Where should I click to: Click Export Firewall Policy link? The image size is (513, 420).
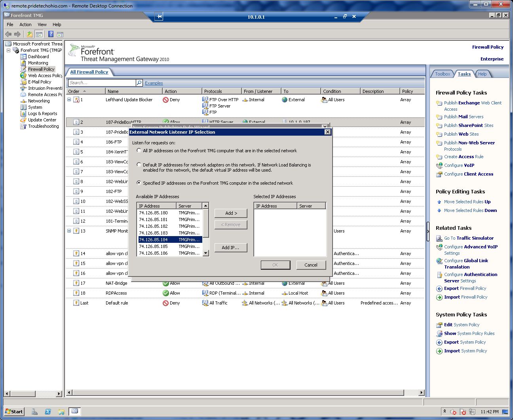tap(465, 288)
